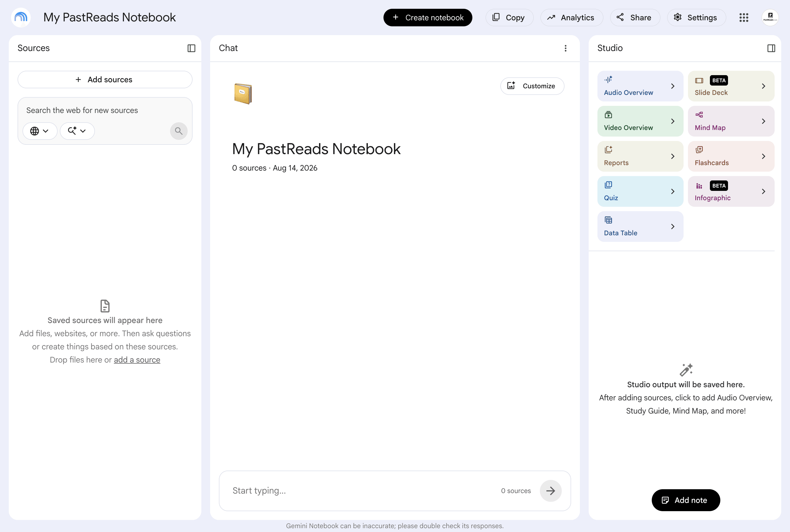Click the Data Table icon

click(608, 220)
